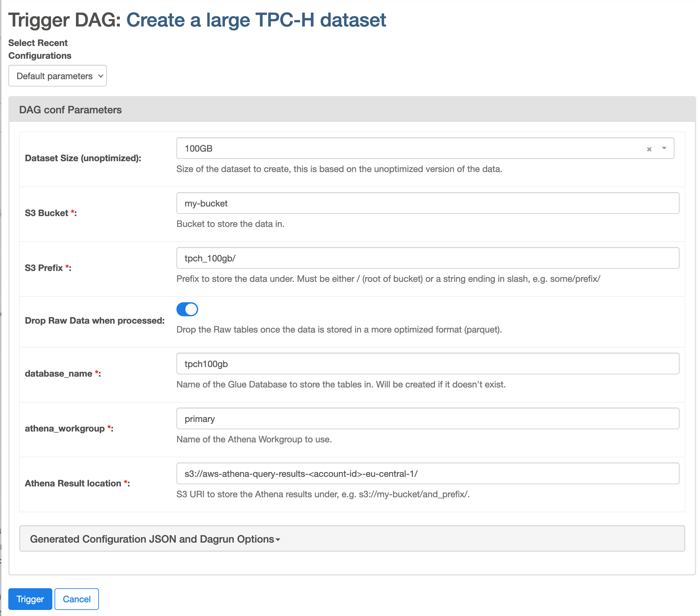
Task: Click the Athena Result location label
Action: click(77, 483)
